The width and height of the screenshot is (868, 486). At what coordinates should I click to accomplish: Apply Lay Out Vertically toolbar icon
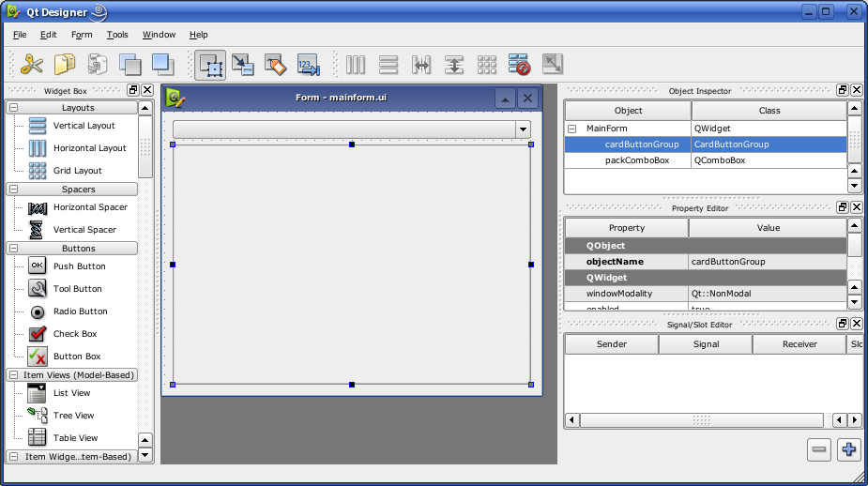[388, 65]
